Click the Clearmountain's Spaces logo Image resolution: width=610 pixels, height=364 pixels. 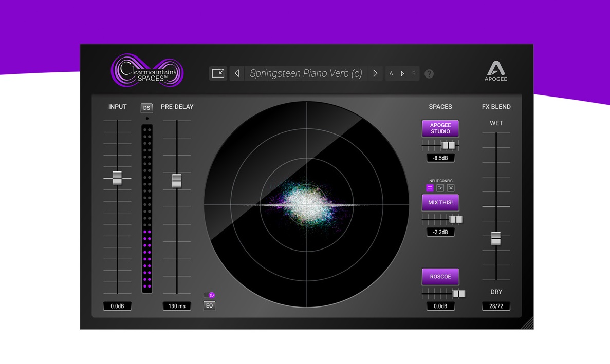tap(147, 71)
